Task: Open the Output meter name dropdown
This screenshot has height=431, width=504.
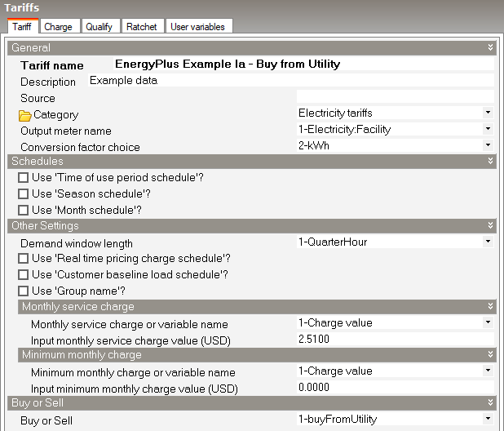Action: pyautogui.click(x=488, y=129)
